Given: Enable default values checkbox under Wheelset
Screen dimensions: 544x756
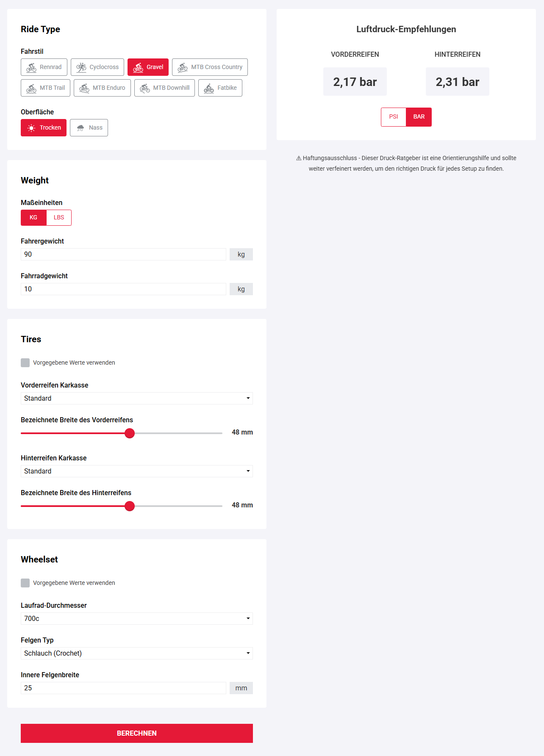Looking at the screenshot, I should (x=25, y=583).
